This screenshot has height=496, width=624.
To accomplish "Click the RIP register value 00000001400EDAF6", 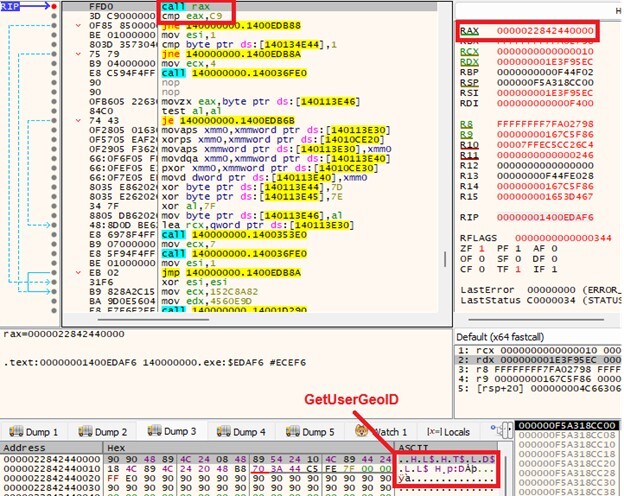I will 545,217.
